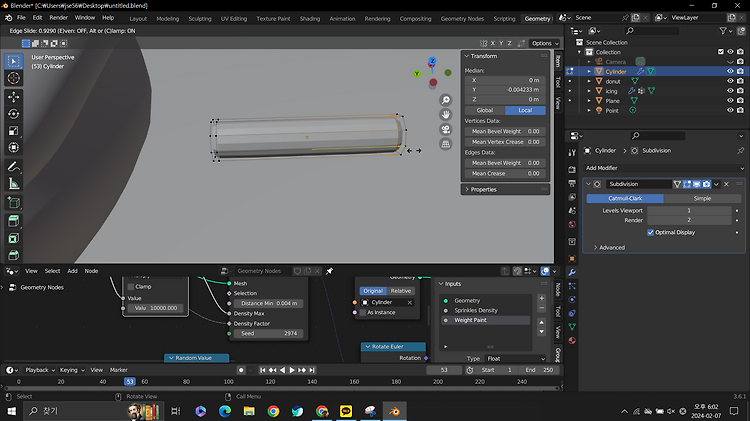Click the viewport pan hand icon
The image size is (750, 421).
[x=446, y=114]
